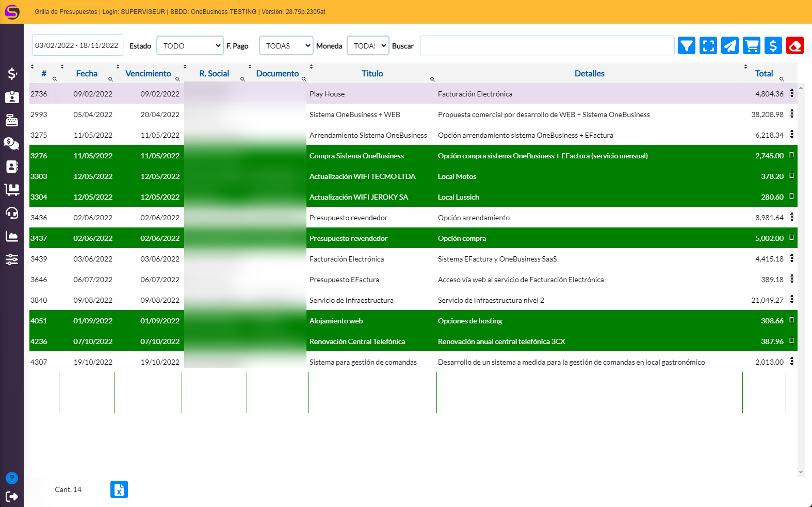Open the Estado dropdown showing TODO
The image size is (812, 507).
click(190, 46)
